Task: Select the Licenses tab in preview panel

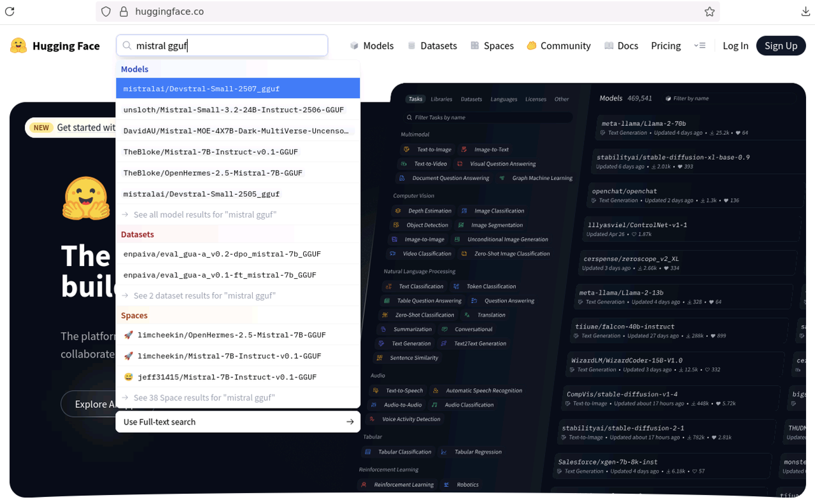Action: point(535,99)
